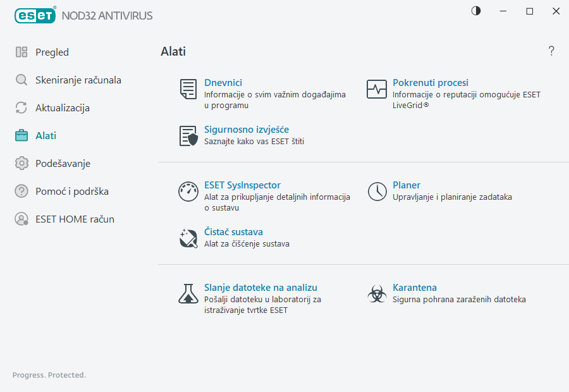Viewport: 569px width, 392px height.
Task: Select the Pokrenuti procesi process graph icon
Action: coord(377,89)
